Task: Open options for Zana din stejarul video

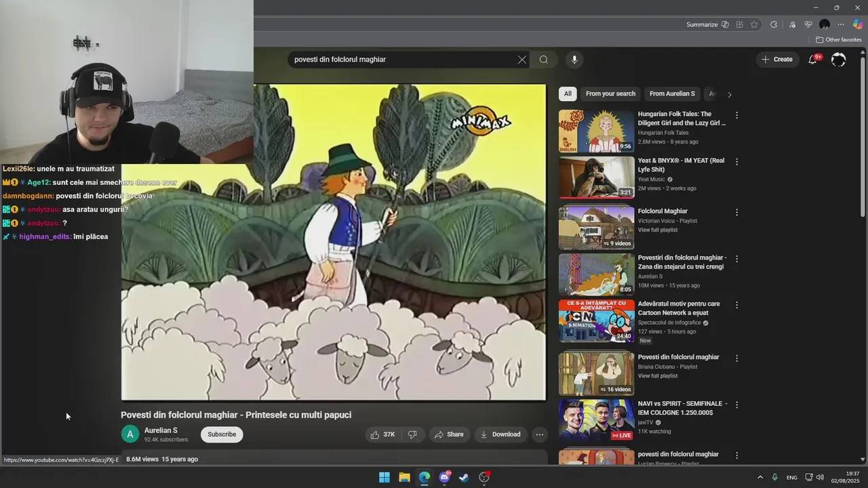Action: (x=736, y=259)
